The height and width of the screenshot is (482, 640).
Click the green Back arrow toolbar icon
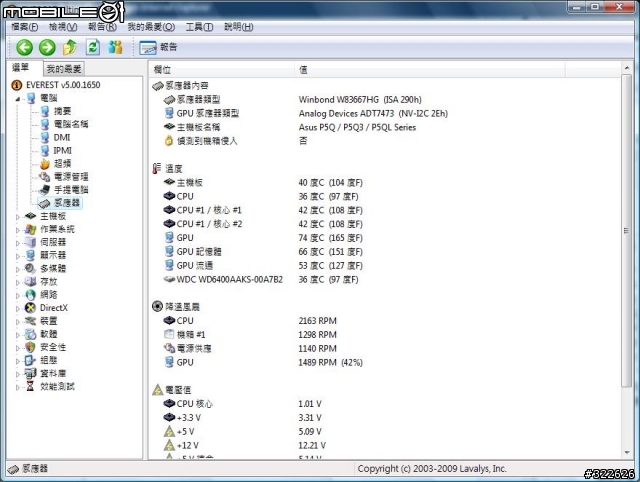(x=24, y=47)
